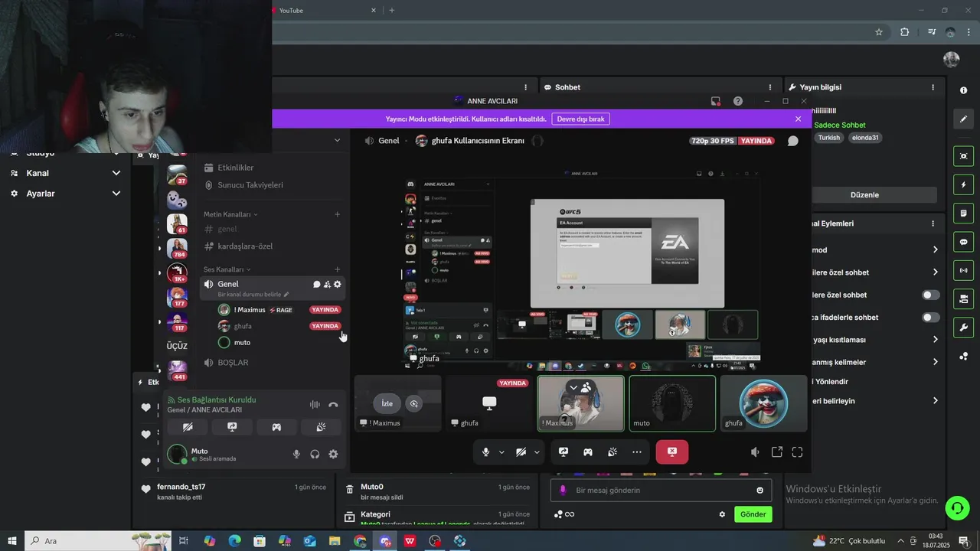The width and height of the screenshot is (980, 551).
Task: Share your screen from call control bar
Action: click(x=563, y=452)
